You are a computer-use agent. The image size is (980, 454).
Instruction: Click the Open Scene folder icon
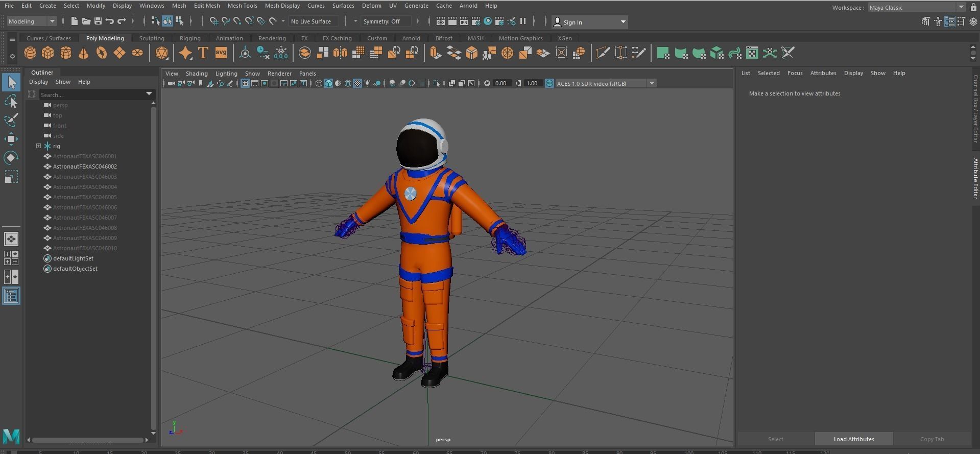86,21
